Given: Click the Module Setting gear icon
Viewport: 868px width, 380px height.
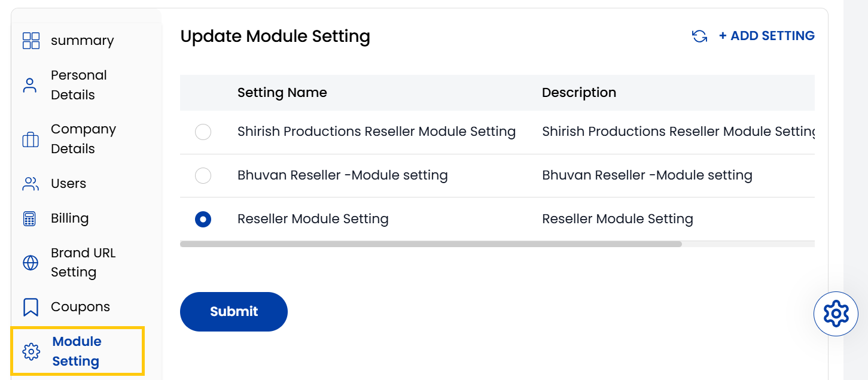Looking at the screenshot, I should [x=31, y=351].
